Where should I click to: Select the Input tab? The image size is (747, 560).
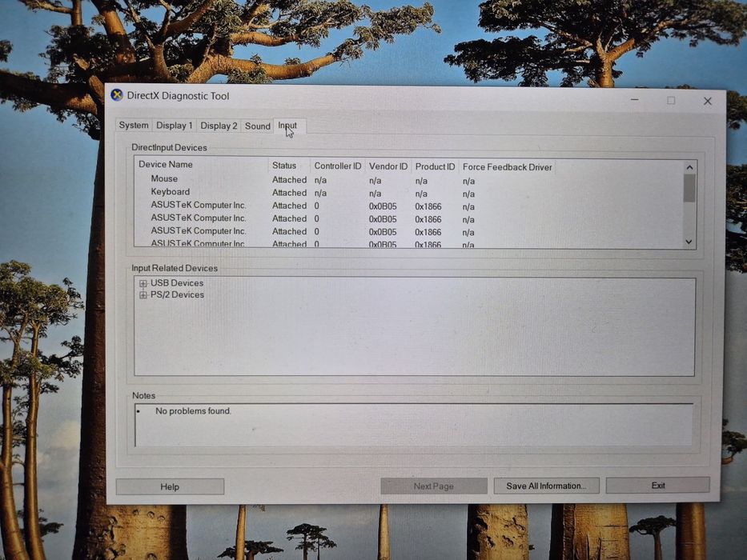tap(289, 126)
